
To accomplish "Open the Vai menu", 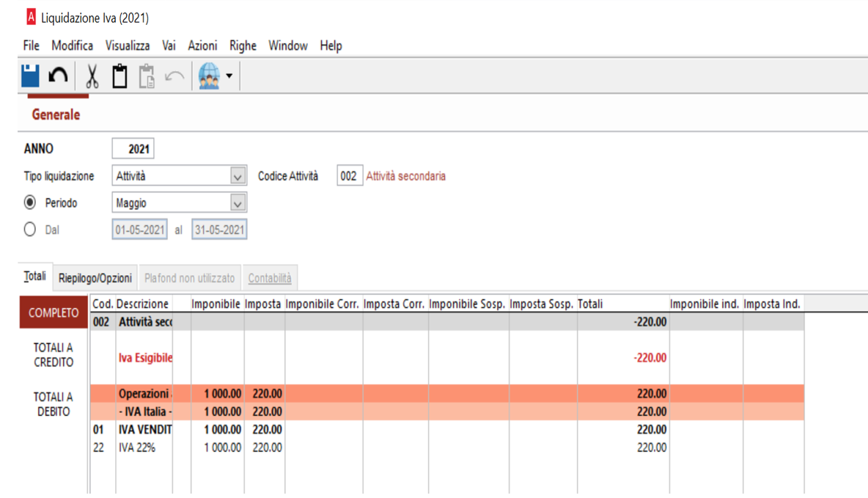I will (169, 45).
